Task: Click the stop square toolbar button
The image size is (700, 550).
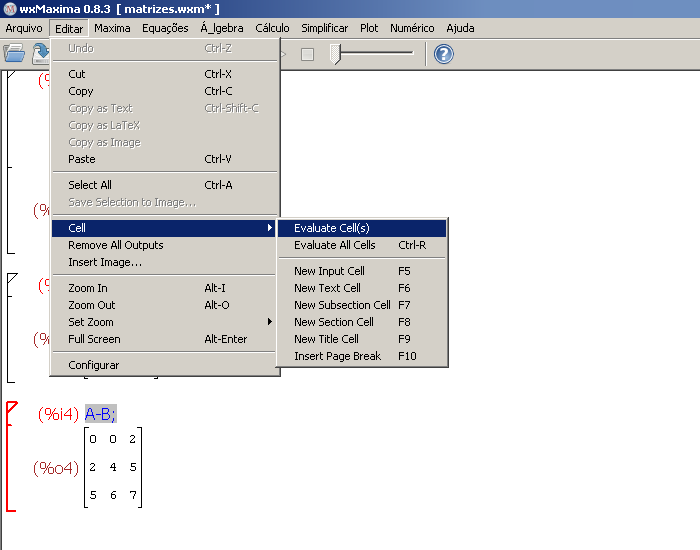Action: coord(307,54)
